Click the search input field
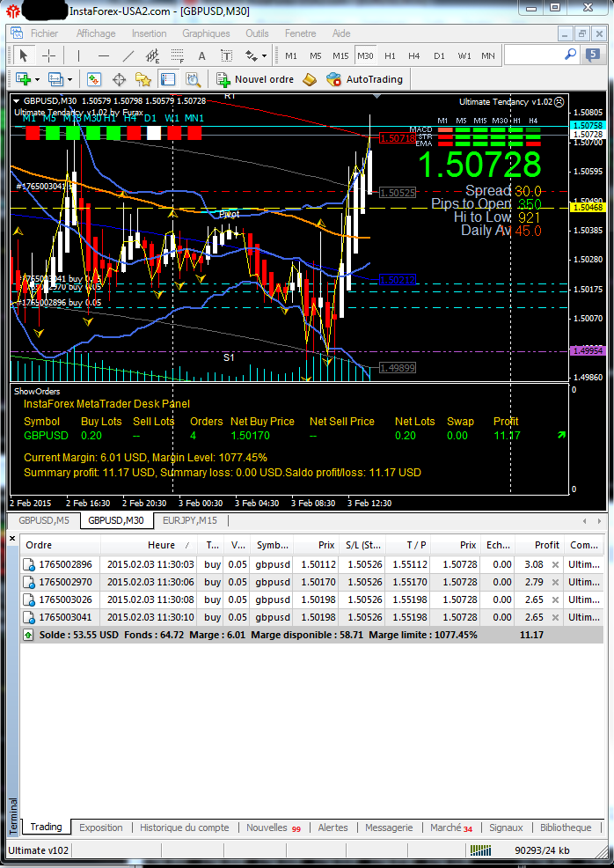The height and width of the screenshot is (868, 614). pyautogui.click(x=534, y=55)
